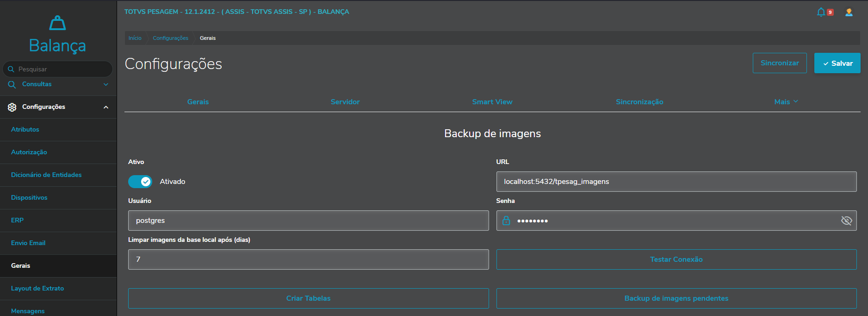
Task: Click the Balança scale logo icon
Action: click(x=57, y=23)
